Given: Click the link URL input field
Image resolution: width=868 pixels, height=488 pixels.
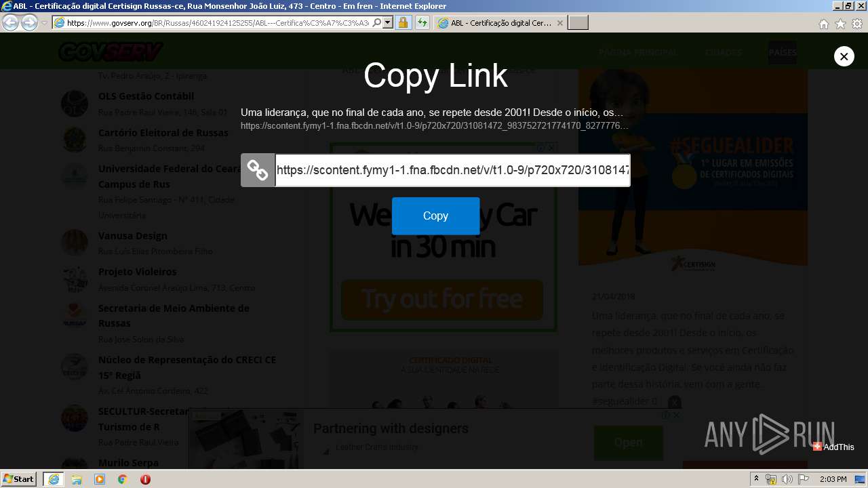Looking at the screenshot, I should (x=452, y=170).
